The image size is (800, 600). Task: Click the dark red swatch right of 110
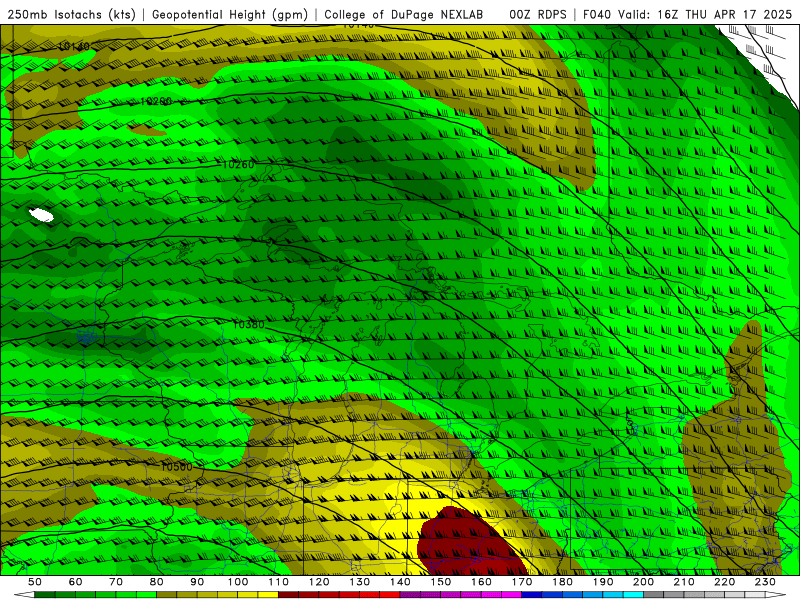pos(288,595)
